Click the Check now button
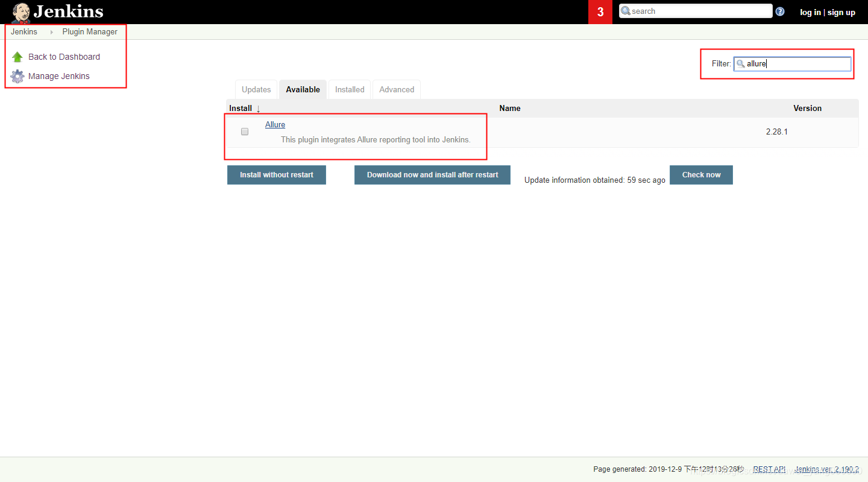Viewport: 868px width, 482px height. pyautogui.click(x=701, y=175)
